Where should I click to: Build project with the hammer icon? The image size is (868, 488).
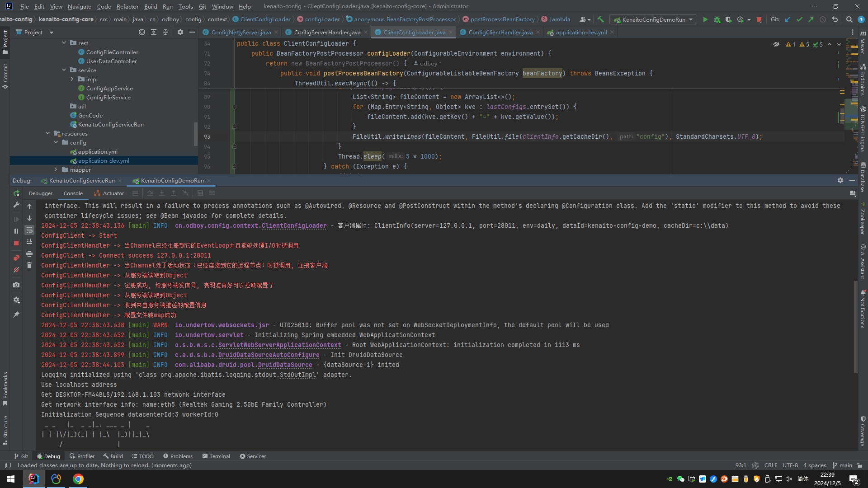point(600,19)
